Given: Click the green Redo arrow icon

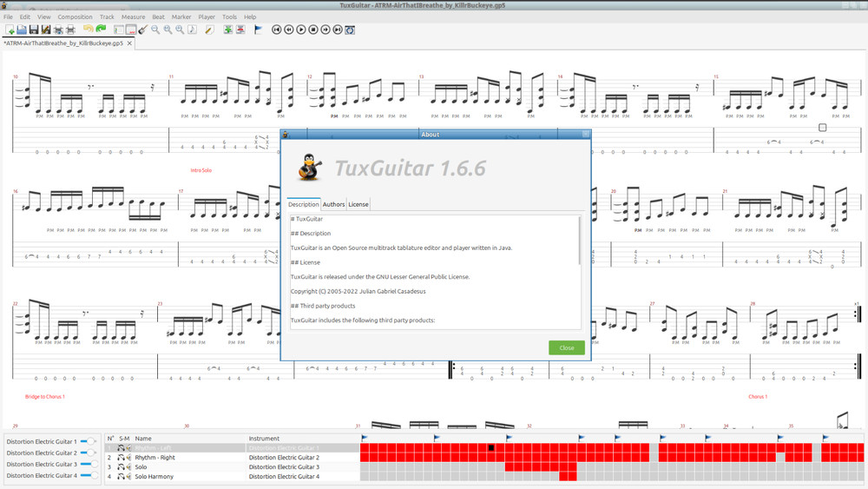Looking at the screenshot, I should click(x=100, y=30).
